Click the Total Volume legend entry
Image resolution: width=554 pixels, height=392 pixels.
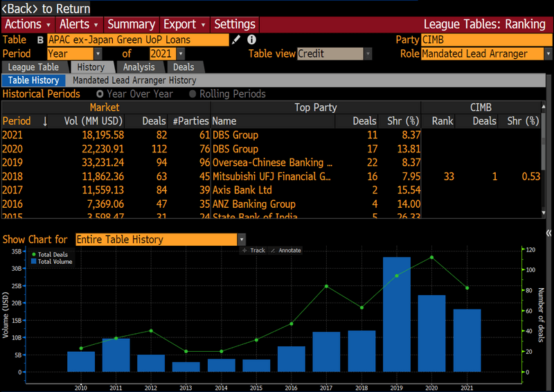click(x=51, y=262)
